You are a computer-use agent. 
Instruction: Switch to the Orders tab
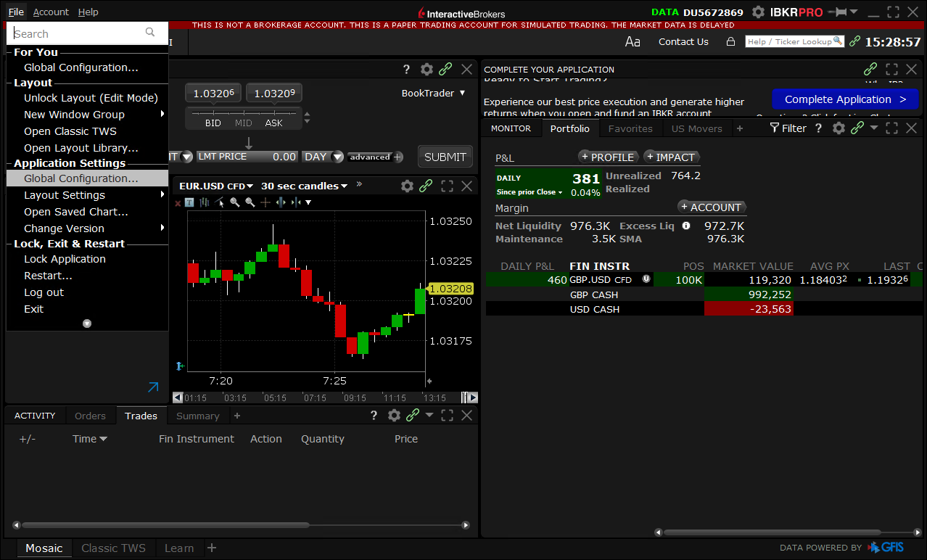91,416
